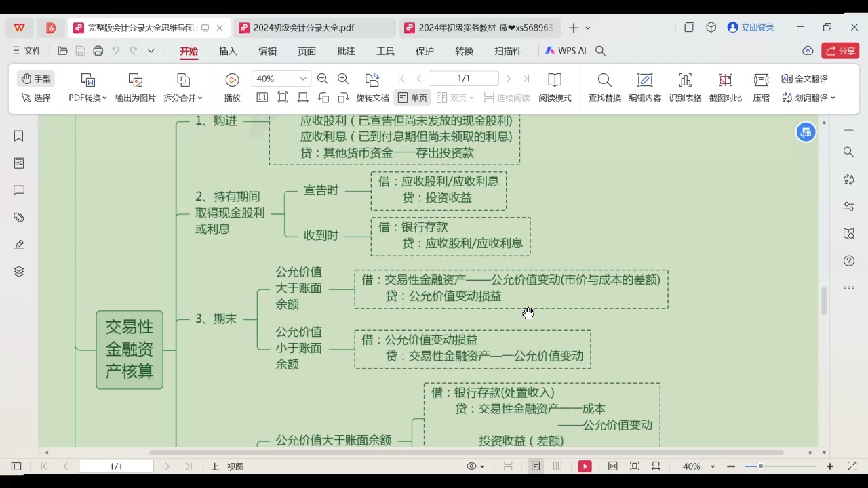This screenshot has height=488, width=868.
Task: Open bookmarks panel in left sidebar
Action: (19, 136)
